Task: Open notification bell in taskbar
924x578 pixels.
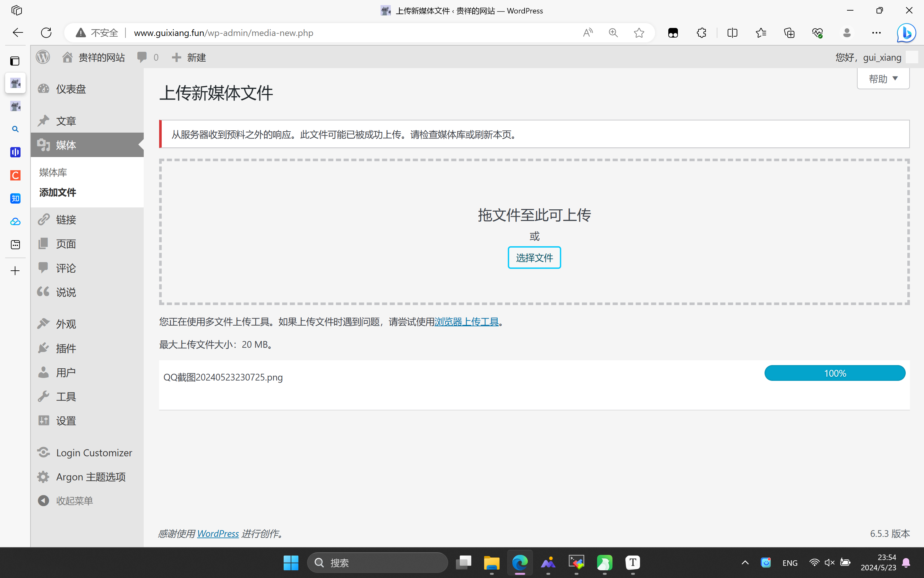Action: [x=906, y=563]
